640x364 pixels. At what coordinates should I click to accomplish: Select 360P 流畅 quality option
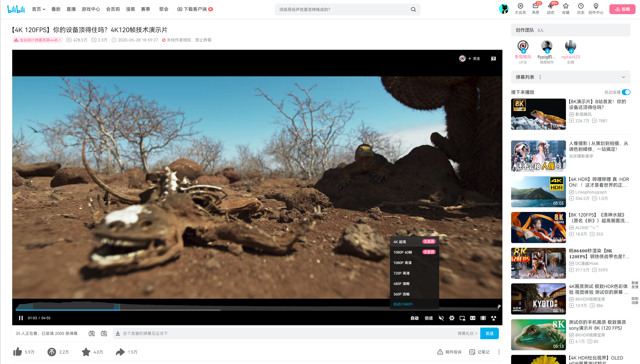click(414, 294)
